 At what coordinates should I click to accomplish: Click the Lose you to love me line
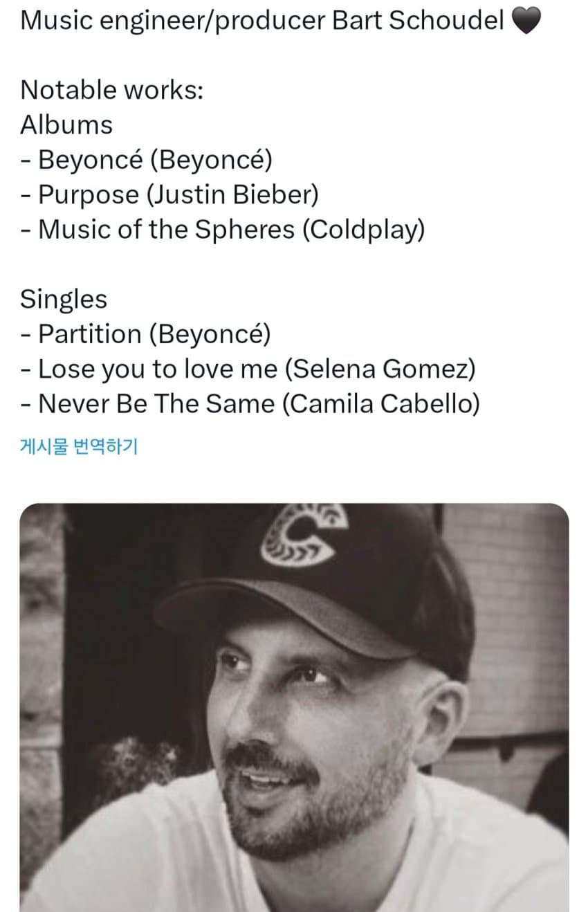(248, 370)
